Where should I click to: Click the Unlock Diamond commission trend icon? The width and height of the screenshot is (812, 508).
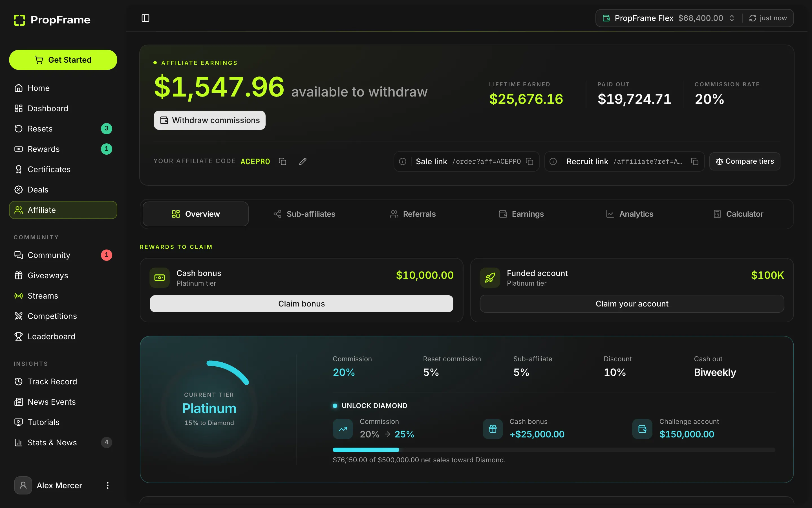(x=343, y=429)
